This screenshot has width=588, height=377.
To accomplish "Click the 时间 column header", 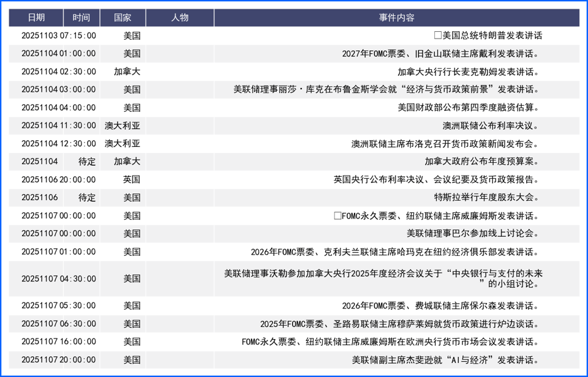I will 81,18.
